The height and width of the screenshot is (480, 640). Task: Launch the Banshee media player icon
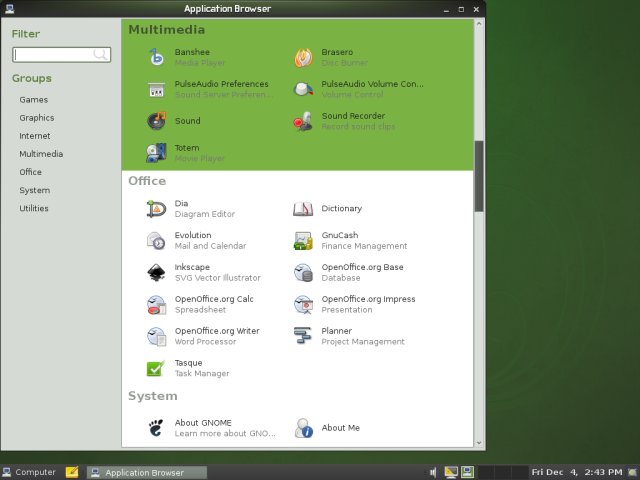tap(156, 58)
